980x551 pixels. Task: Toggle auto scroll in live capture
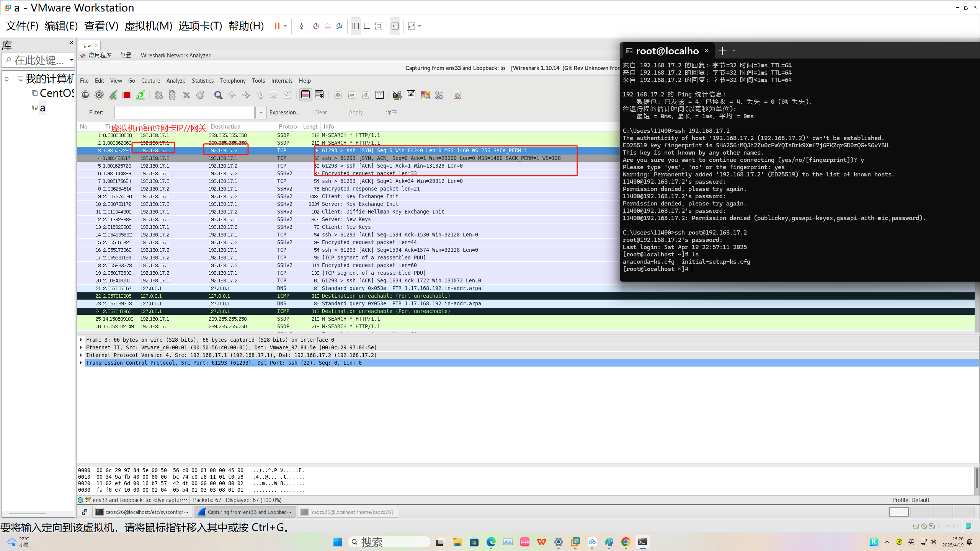point(319,95)
